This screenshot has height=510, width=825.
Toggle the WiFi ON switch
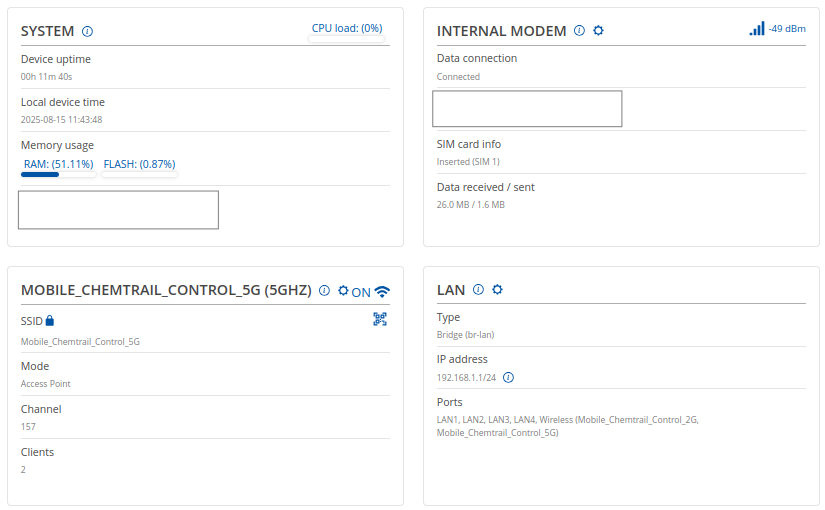[361, 292]
